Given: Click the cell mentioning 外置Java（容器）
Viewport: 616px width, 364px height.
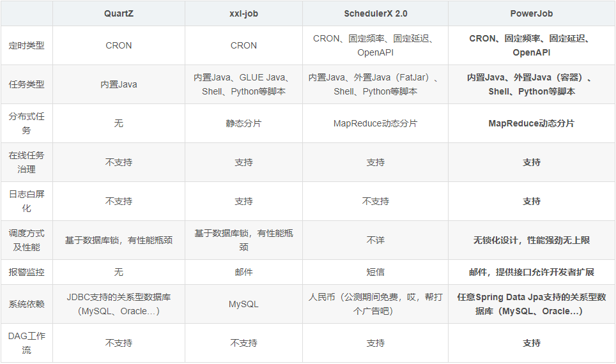Looking at the screenshot, I should pyautogui.click(x=531, y=84).
